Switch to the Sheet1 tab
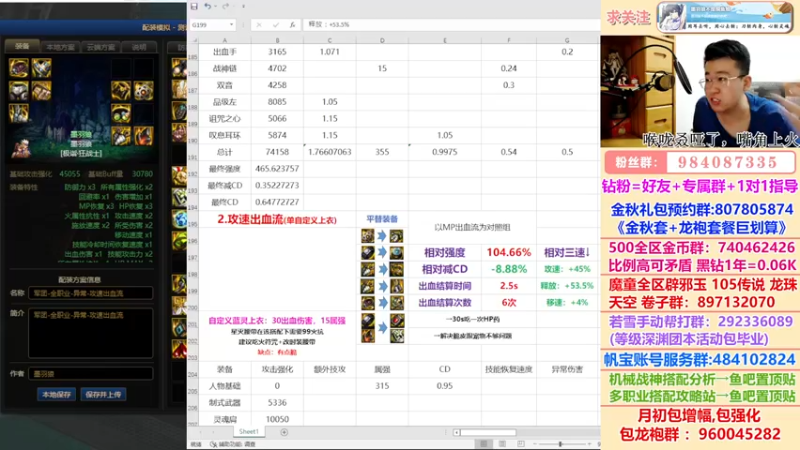The image size is (800, 450). pos(249,432)
